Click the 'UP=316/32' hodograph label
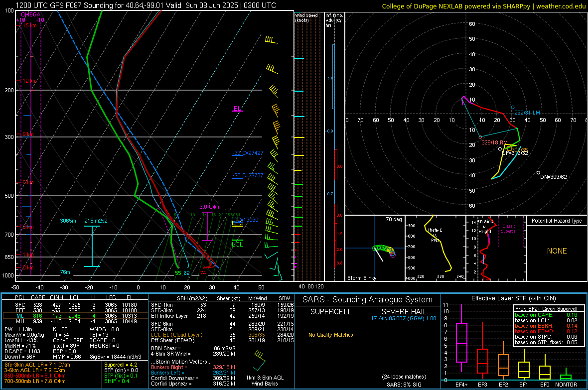The width and height of the screenshot is (588, 390). [515, 152]
